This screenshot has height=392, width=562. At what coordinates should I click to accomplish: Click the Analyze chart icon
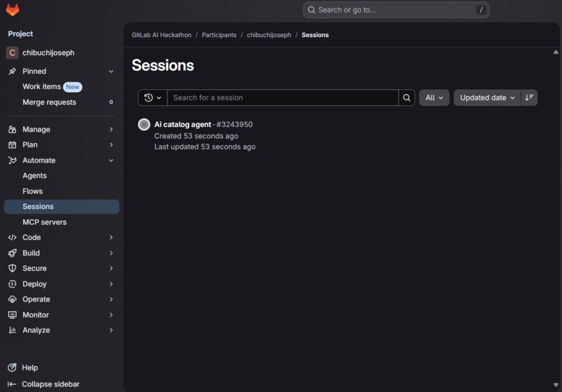coord(12,331)
